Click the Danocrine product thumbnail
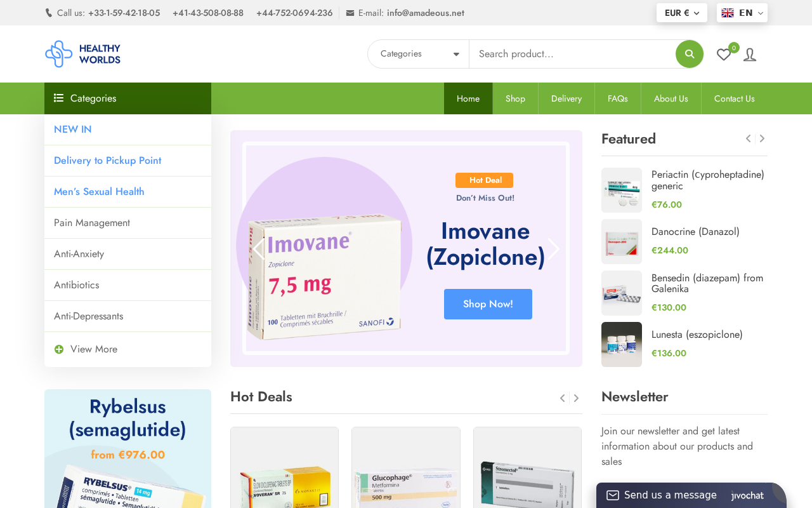Image resolution: width=812 pixels, height=508 pixels. pyautogui.click(x=622, y=241)
